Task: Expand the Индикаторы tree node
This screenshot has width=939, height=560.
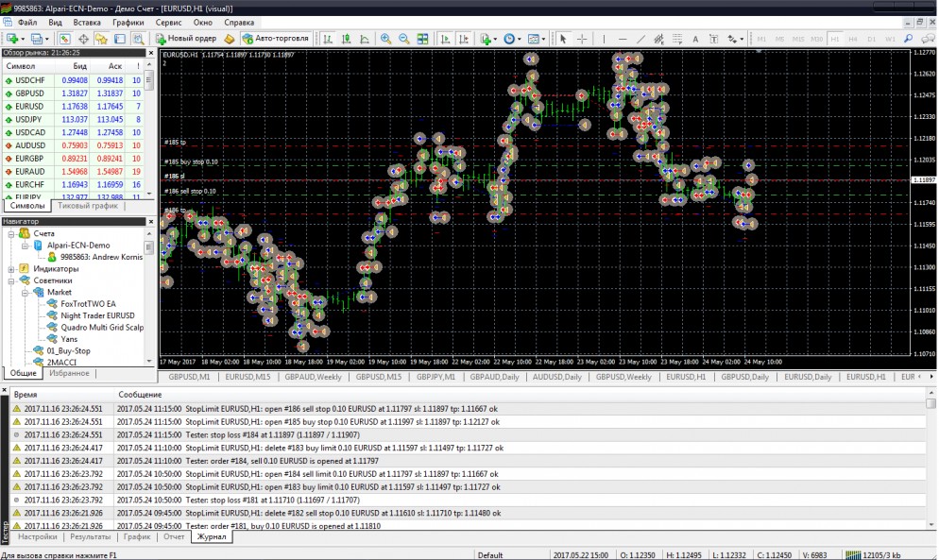Action: [11, 268]
